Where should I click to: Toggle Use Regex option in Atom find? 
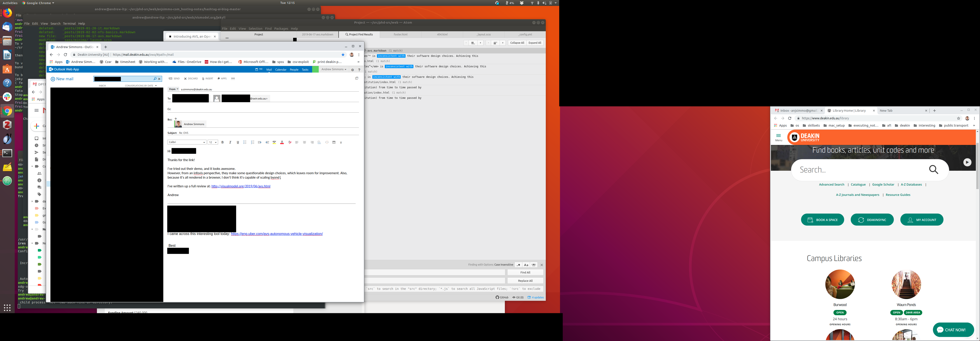pyautogui.click(x=518, y=265)
